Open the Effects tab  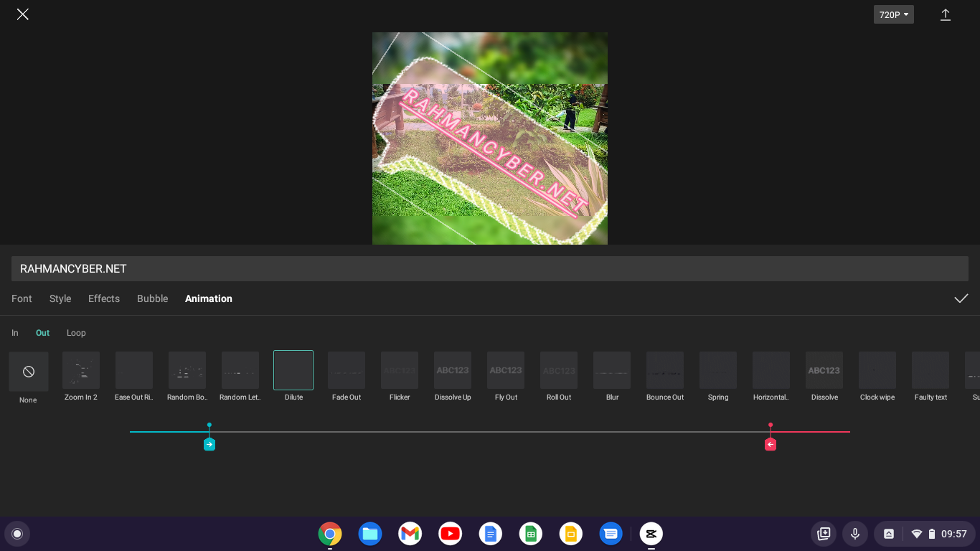104,298
